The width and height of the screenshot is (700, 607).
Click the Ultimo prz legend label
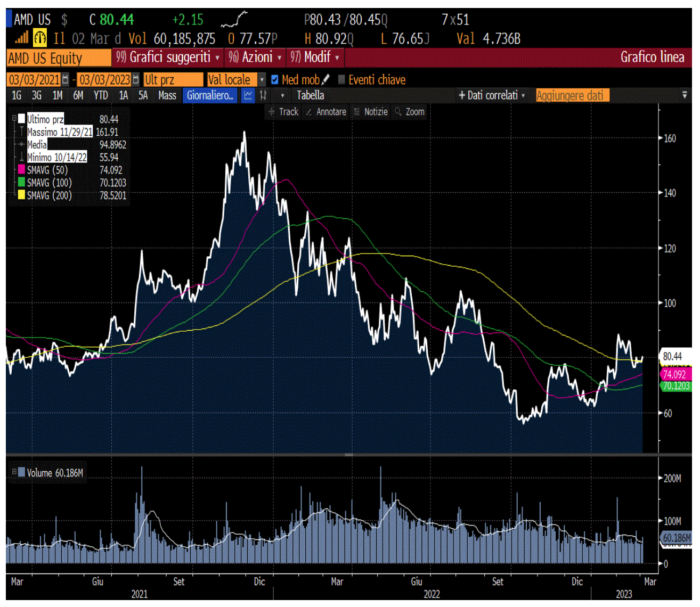45,119
